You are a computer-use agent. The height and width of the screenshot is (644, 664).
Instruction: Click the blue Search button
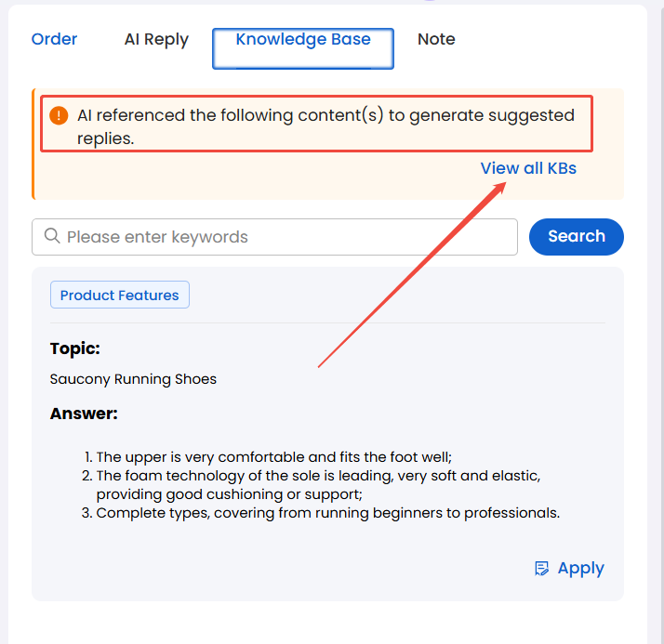click(577, 237)
